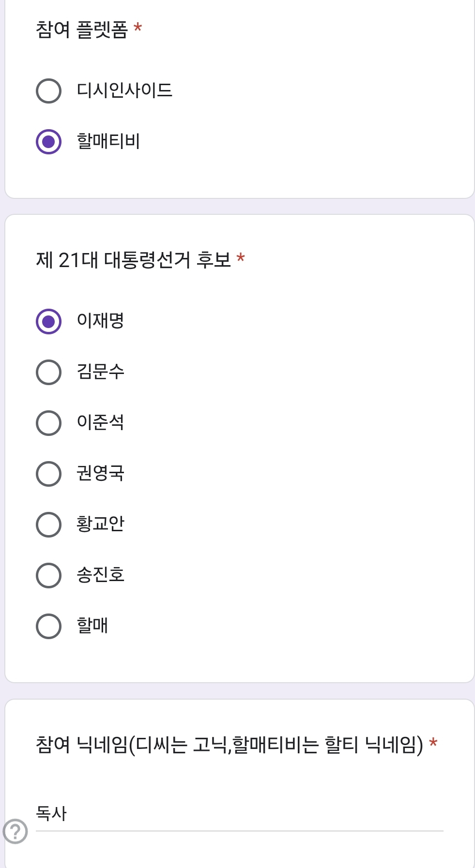475x868 pixels.
Task: Choose the 할매 candidate radio button
Action: (x=48, y=626)
